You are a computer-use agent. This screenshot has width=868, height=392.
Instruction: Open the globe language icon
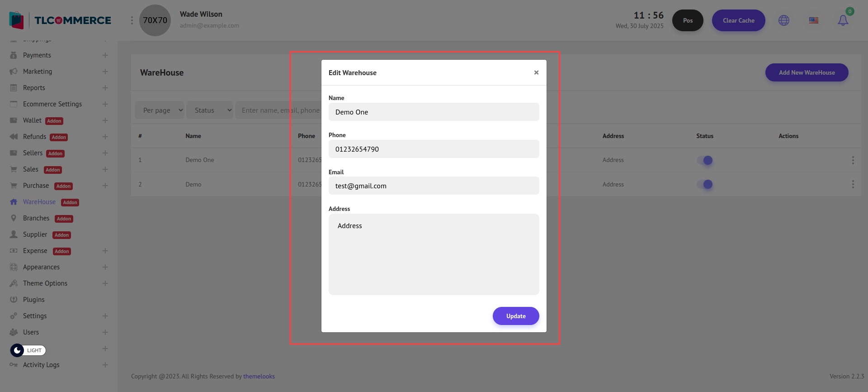click(784, 20)
